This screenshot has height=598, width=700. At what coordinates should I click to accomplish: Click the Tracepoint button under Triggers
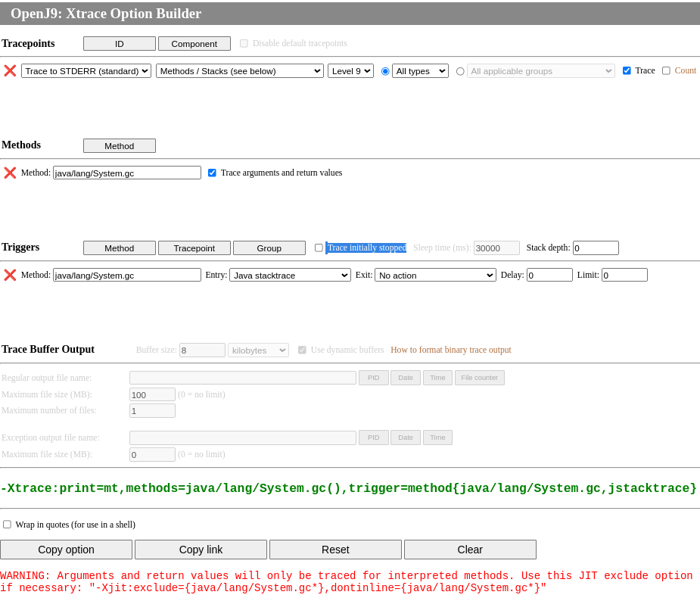194,248
